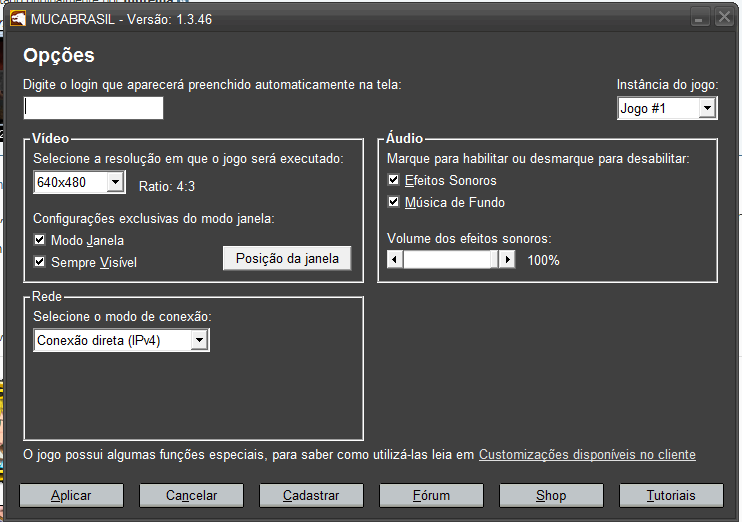Viewport: 742px width, 522px height.
Task: Click the Posição da janela button
Action: pyautogui.click(x=287, y=258)
